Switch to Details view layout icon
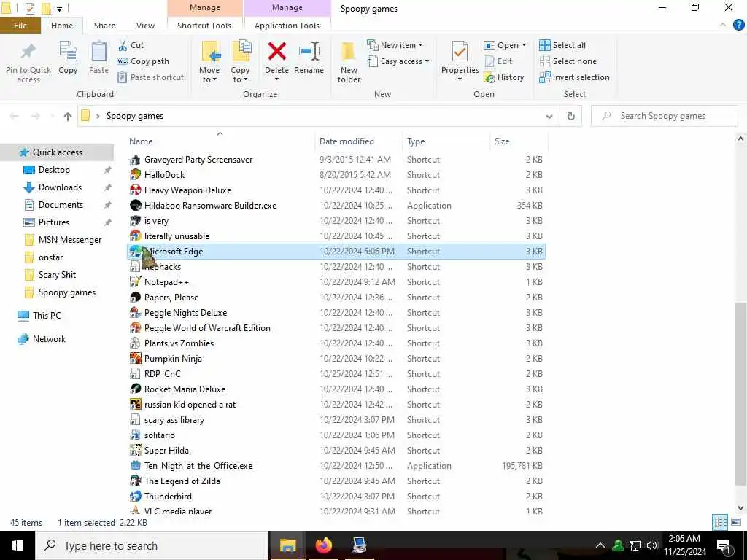 (720, 522)
